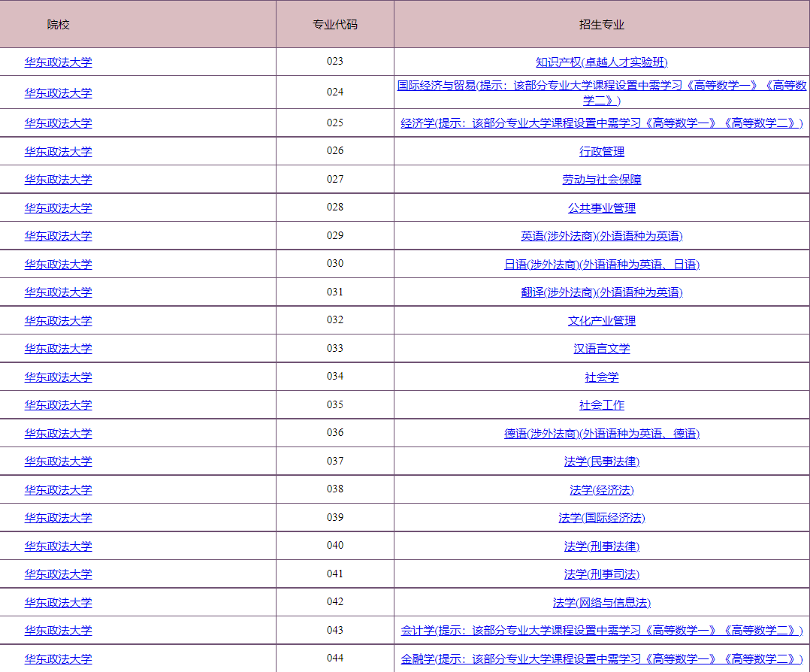810x672 pixels.
Task: Click 华东政法大学 link in row 024
Action: click(x=58, y=93)
